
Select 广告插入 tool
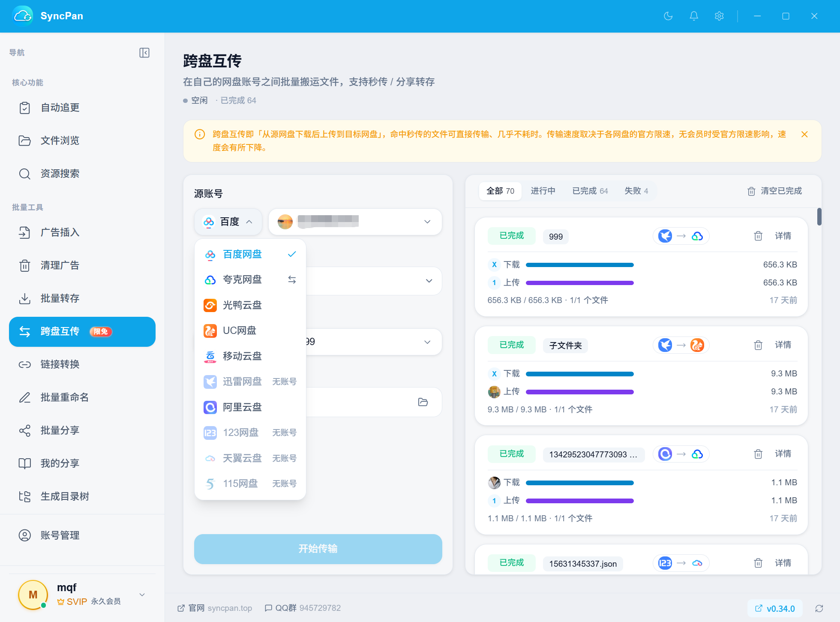82,232
